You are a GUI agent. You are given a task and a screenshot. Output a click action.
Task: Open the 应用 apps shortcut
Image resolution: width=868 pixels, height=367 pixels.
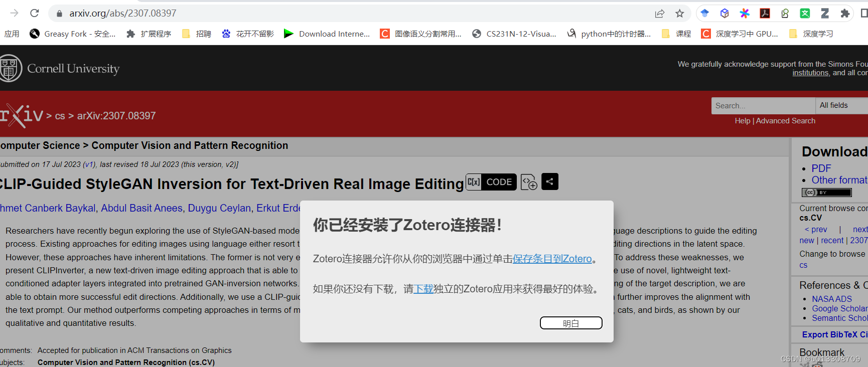(12, 34)
